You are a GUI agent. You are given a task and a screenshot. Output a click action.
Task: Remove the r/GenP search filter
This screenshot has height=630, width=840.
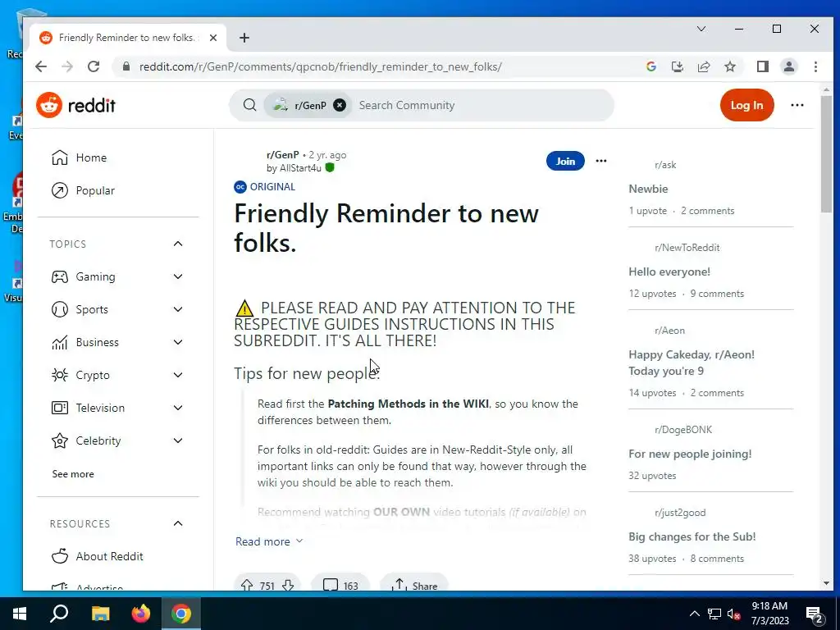339,105
